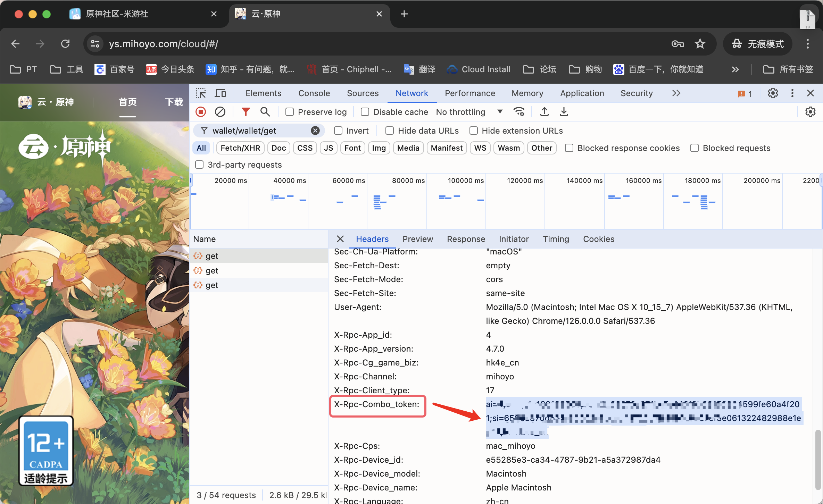Expand more DevTools tabs chevron
Image resolution: width=823 pixels, height=504 pixels.
[676, 93]
